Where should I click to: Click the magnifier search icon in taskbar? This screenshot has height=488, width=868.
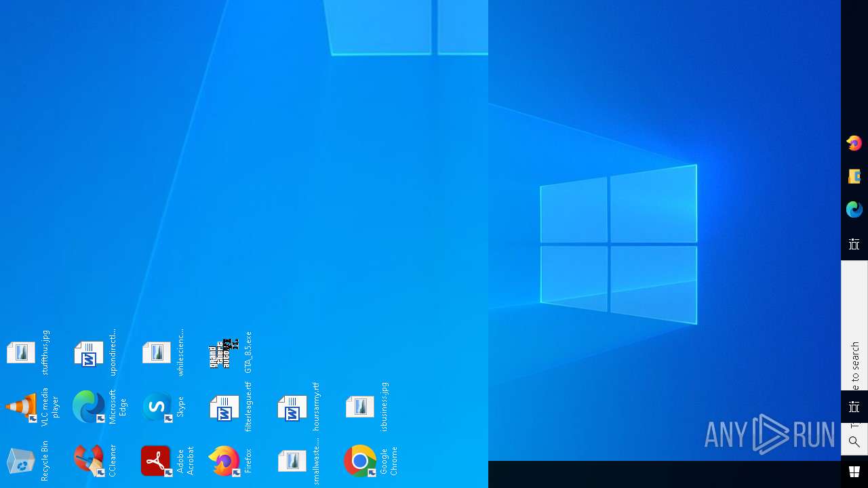(854, 442)
